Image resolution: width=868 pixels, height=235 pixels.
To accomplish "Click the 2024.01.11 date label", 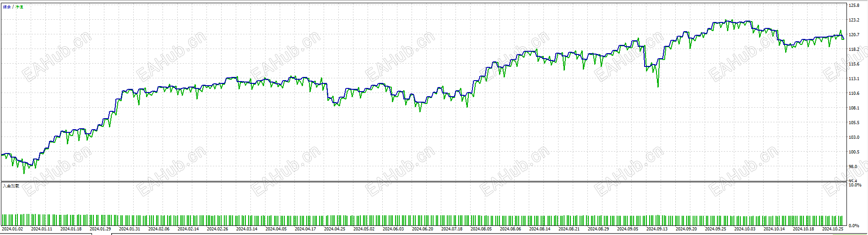I will [42, 229].
